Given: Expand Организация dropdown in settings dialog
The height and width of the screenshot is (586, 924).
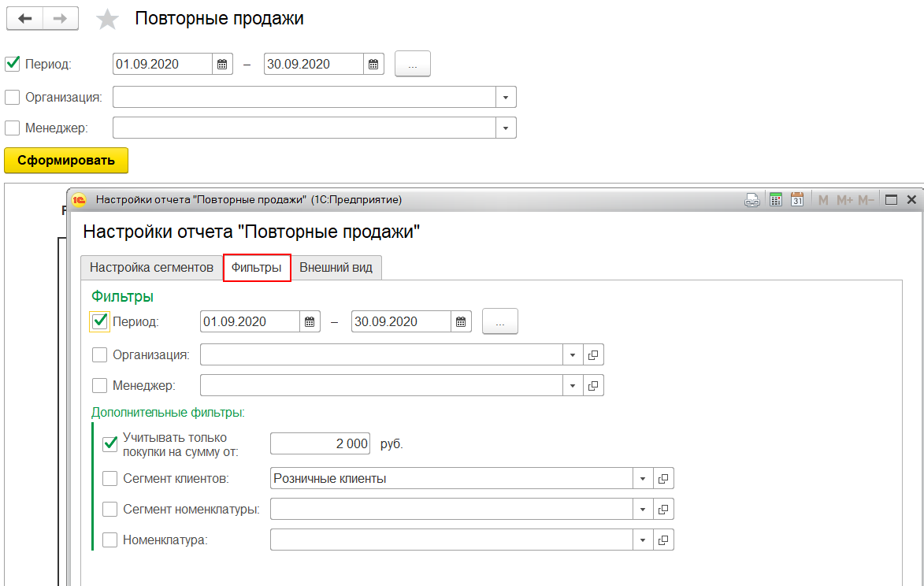Looking at the screenshot, I should click(x=573, y=355).
